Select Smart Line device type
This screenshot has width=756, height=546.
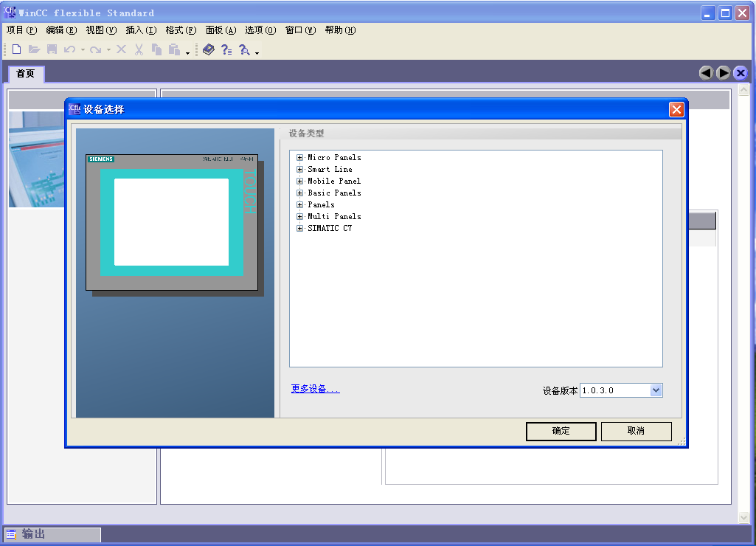click(x=330, y=169)
